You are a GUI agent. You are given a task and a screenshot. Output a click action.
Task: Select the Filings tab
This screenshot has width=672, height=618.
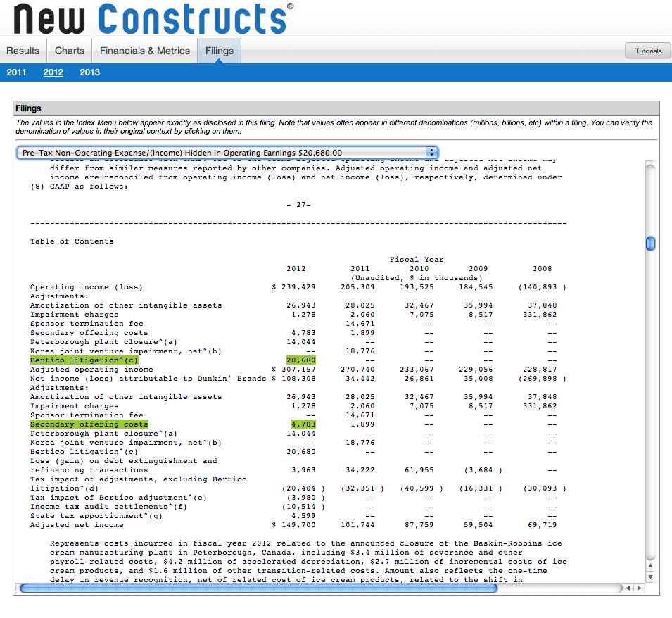pos(220,51)
